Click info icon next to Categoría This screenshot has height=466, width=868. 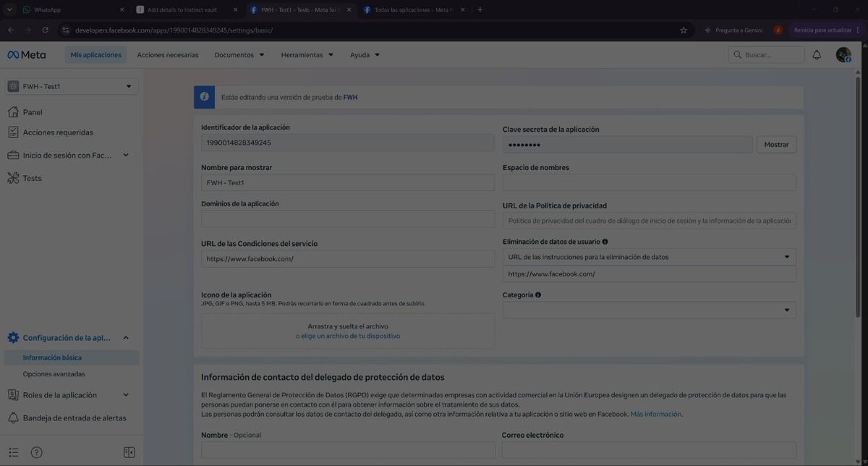tap(538, 295)
